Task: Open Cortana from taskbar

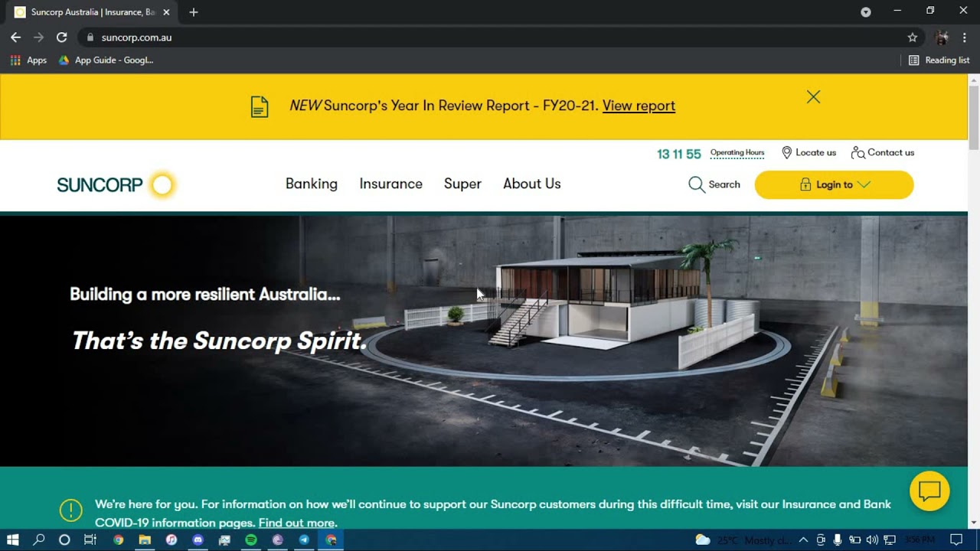Action: [64, 540]
